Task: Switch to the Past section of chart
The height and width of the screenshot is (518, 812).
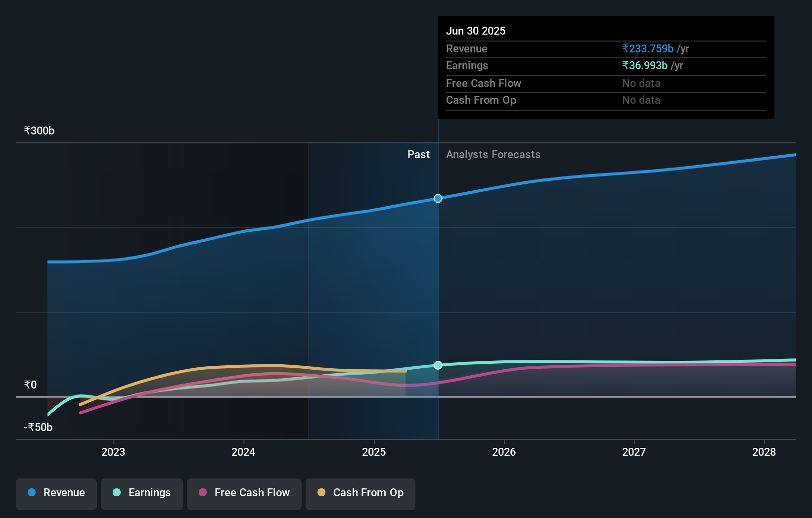Action: (419, 154)
